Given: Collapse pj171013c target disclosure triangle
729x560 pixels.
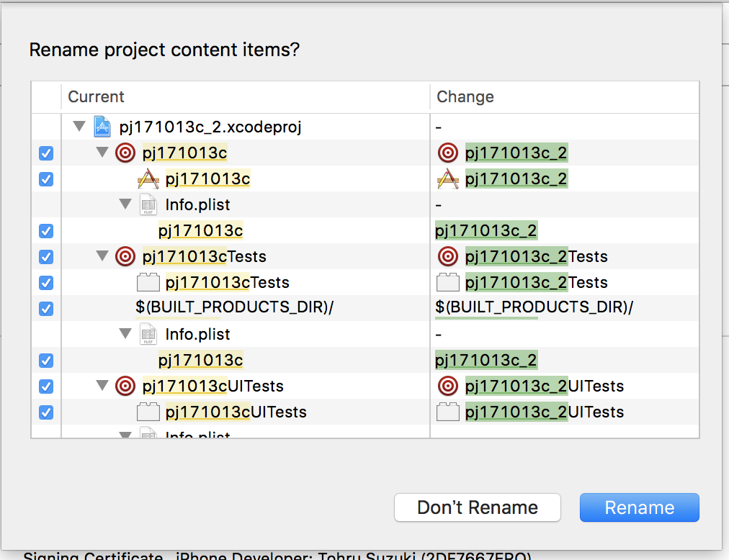Looking at the screenshot, I should point(102,152).
